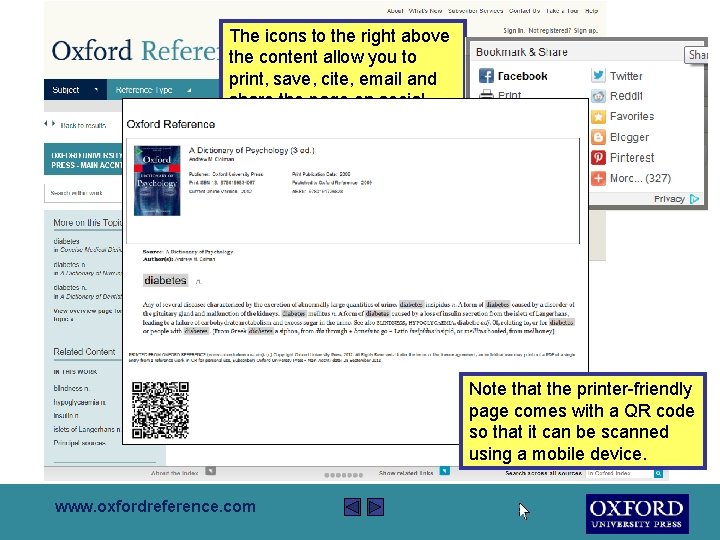The height and width of the screenshot is (540, 720).
Task: Open Take a Tour in top menu
Action: [x=562, y=11]
